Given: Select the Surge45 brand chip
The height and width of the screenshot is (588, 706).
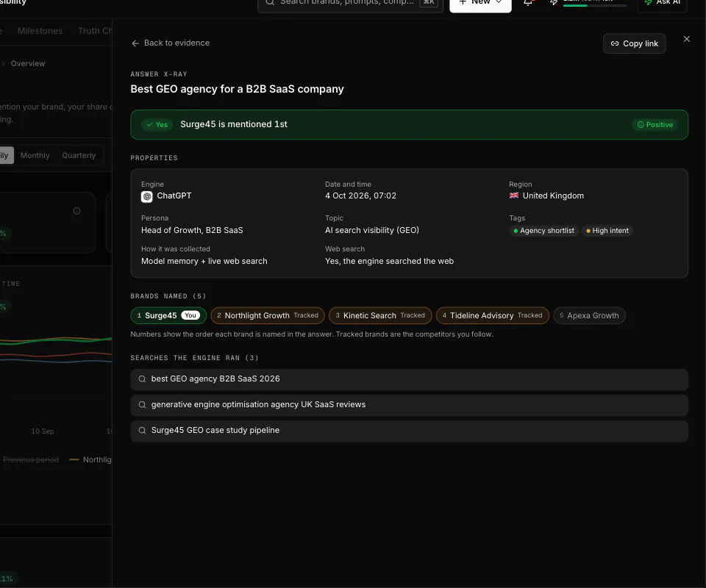Looking at the screenshot, I should (x=168, y=315).
